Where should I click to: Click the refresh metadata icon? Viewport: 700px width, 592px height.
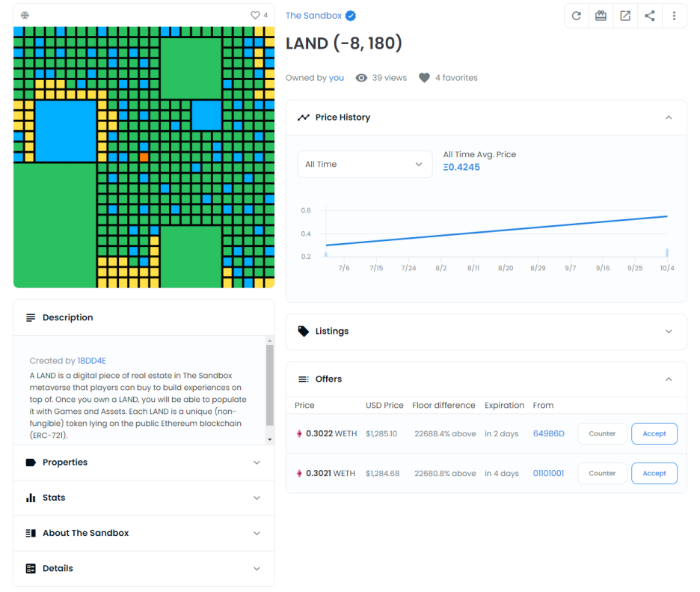pos(577,16)
